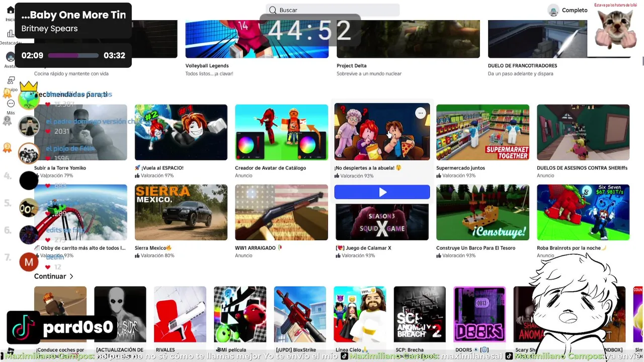This screenshot has width=644, height=362.
Task: Continue DOORS game tile
Action: coord(479,314)
